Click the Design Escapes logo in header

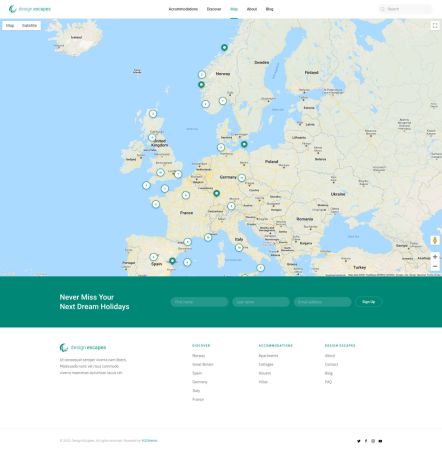30,9
